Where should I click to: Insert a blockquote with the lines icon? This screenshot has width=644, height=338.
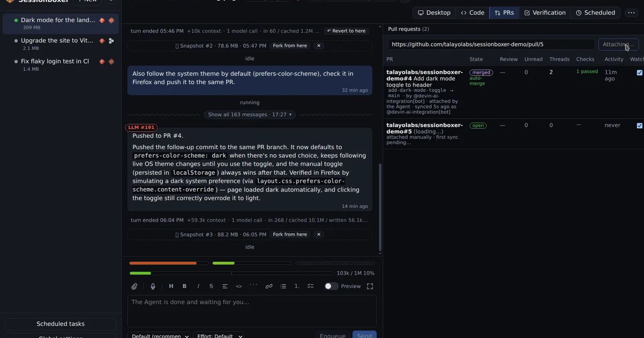tap(225, 286)
